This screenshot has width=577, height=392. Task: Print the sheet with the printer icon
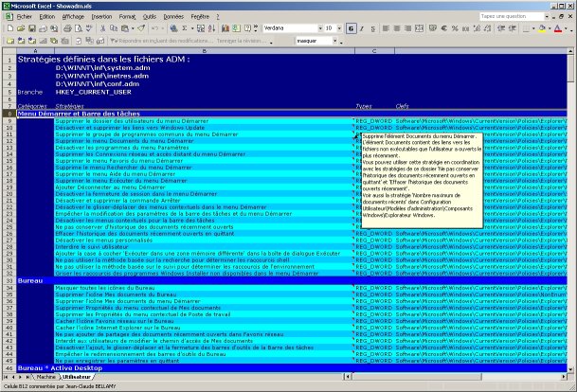tap(67, 28)
